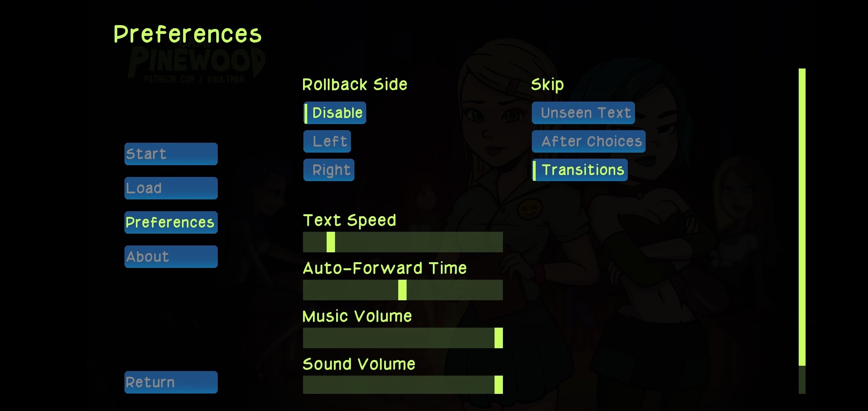Select Left for Rollback Side
This screenshot has width=868, height=411.
328,140
